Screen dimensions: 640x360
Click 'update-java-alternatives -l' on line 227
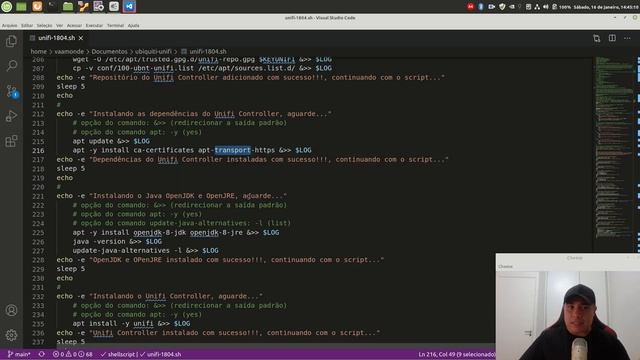point(127,251)
